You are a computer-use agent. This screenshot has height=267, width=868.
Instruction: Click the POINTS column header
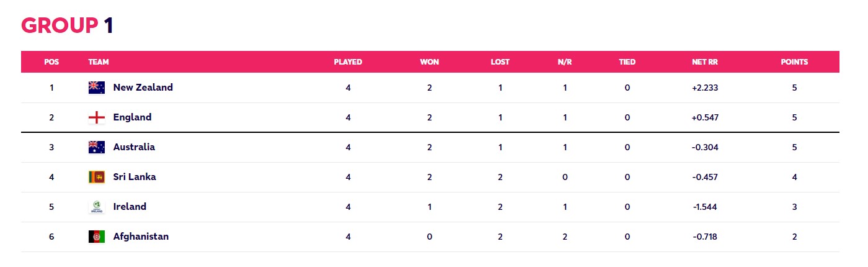[794, 62]
